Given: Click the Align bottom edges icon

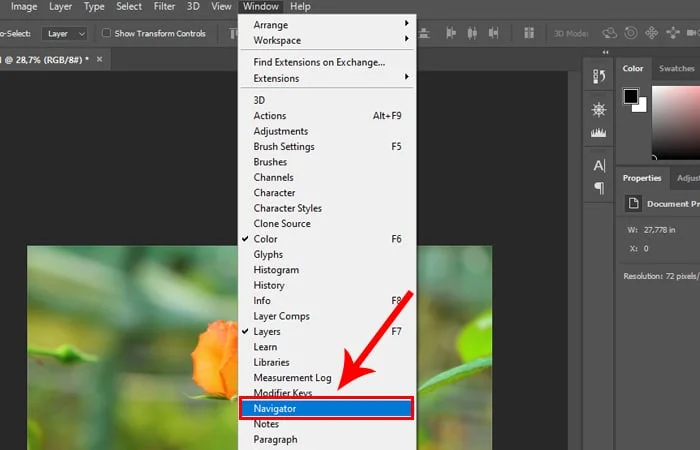Looking at the screenshot, I should pos(424,33).
